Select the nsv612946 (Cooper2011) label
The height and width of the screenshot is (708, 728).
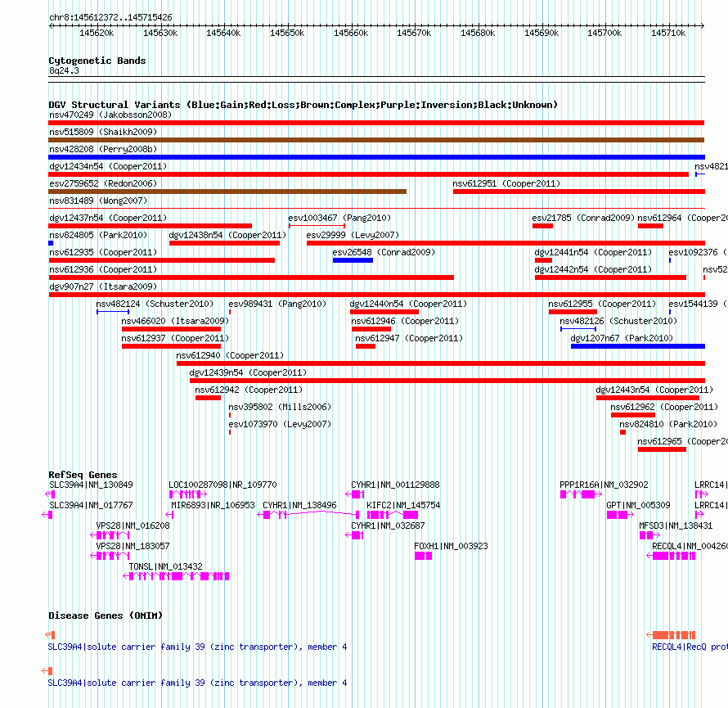click(405, 321)
